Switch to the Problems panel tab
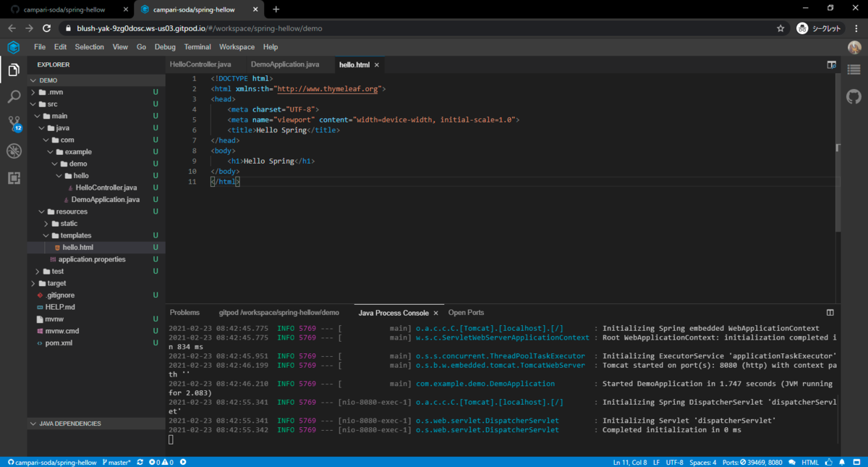Screen dimensions: 868x467 184,313
